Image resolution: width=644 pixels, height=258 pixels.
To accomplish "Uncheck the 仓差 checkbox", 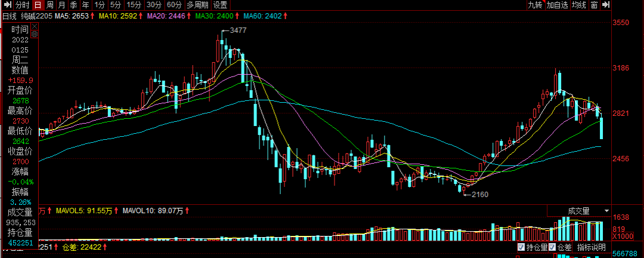I will pos(552,247).
